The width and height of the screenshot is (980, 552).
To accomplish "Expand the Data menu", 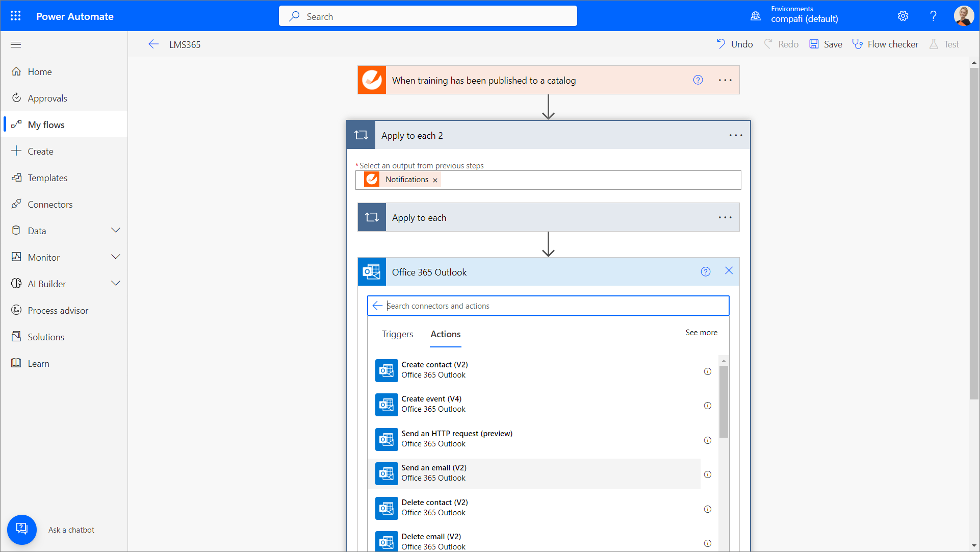I will (116, 231).
